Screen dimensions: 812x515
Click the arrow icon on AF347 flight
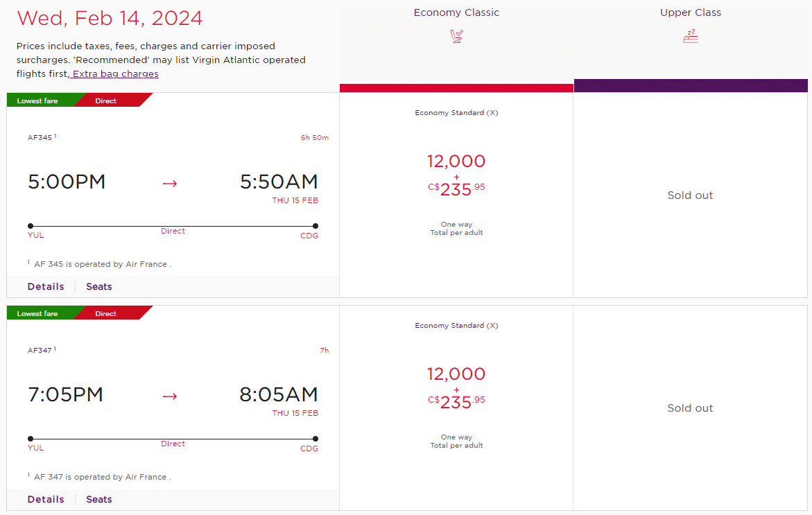click(x=170, y=396)
